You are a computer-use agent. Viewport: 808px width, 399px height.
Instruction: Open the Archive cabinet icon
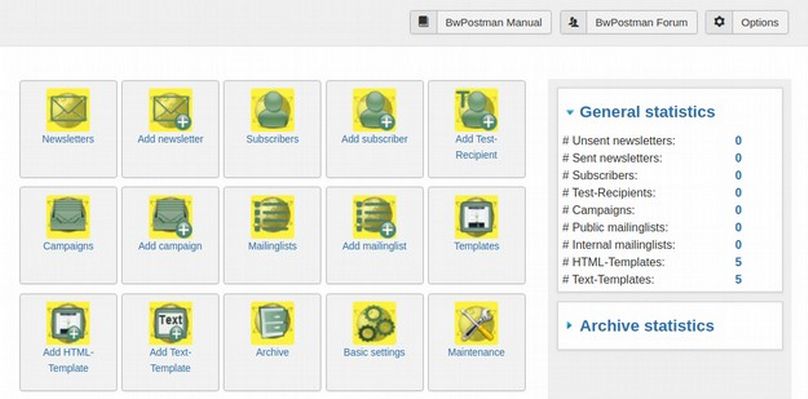tap(273, 323)
